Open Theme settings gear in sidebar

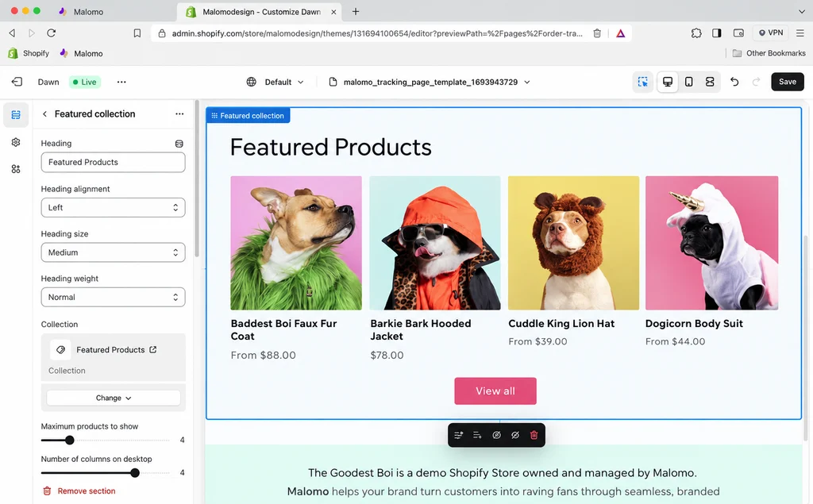pos(16,142)
